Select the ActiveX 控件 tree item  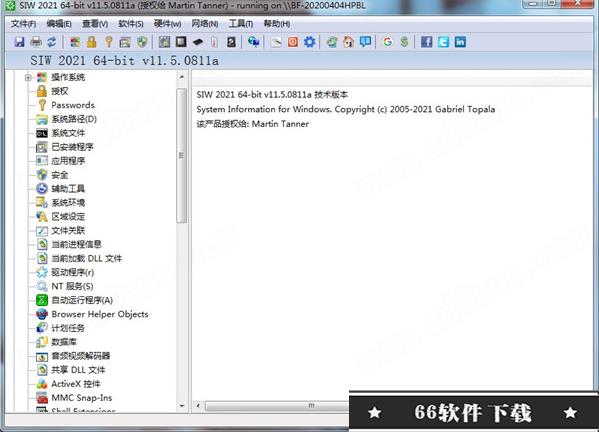(76, 384)
